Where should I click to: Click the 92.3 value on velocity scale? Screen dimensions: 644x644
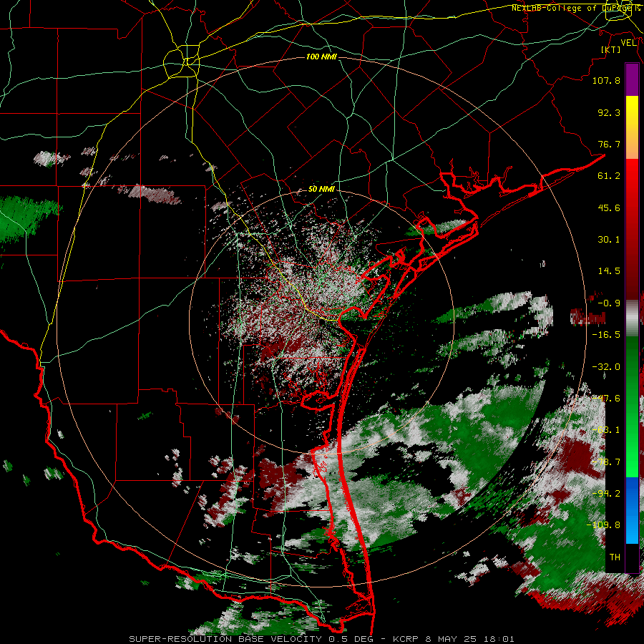[609, 112]
